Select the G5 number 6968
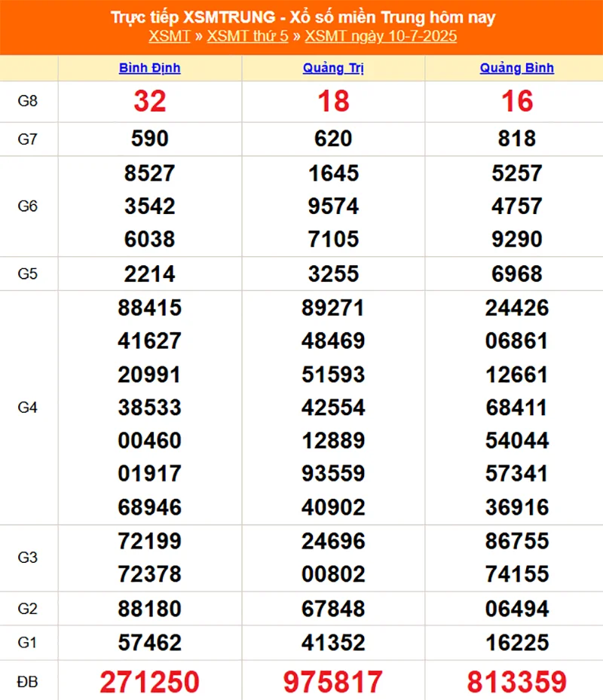 (x=516, y=274)
